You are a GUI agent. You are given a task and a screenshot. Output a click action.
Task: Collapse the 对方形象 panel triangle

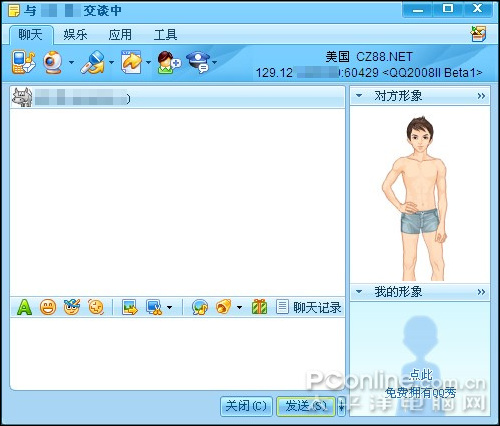pos(359,96)
